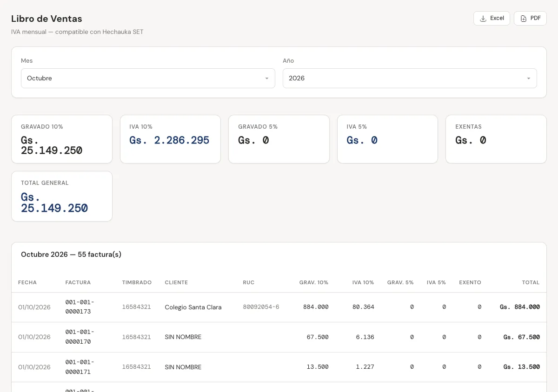
Task: Click the IVA 10% summary card
Action: coord(170,139)
